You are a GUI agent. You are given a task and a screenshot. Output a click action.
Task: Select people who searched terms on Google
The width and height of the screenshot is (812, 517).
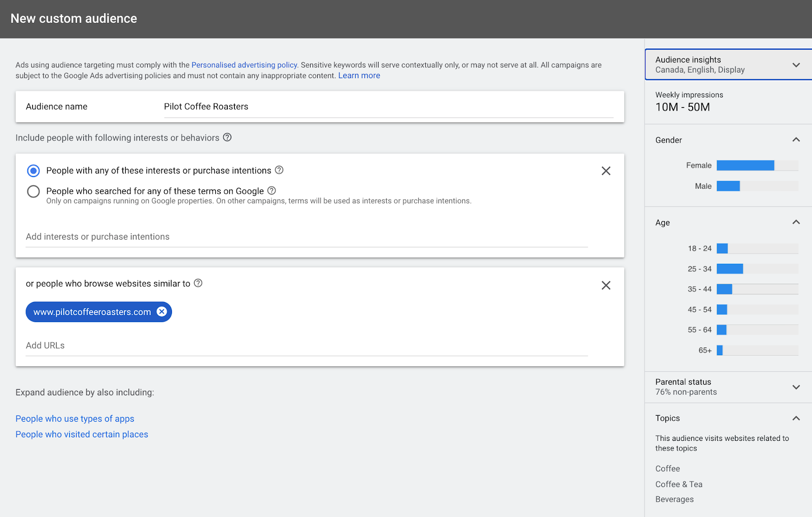33,191
